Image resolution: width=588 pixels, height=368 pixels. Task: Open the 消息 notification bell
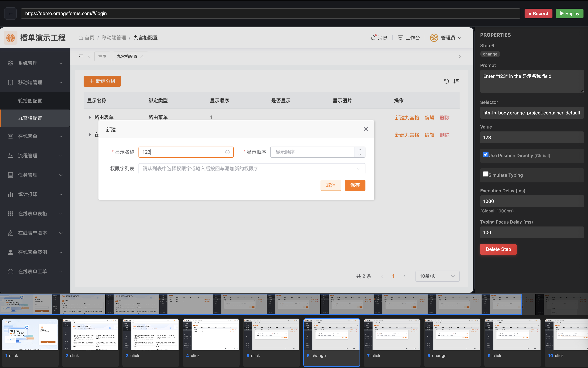coord(379,37)
